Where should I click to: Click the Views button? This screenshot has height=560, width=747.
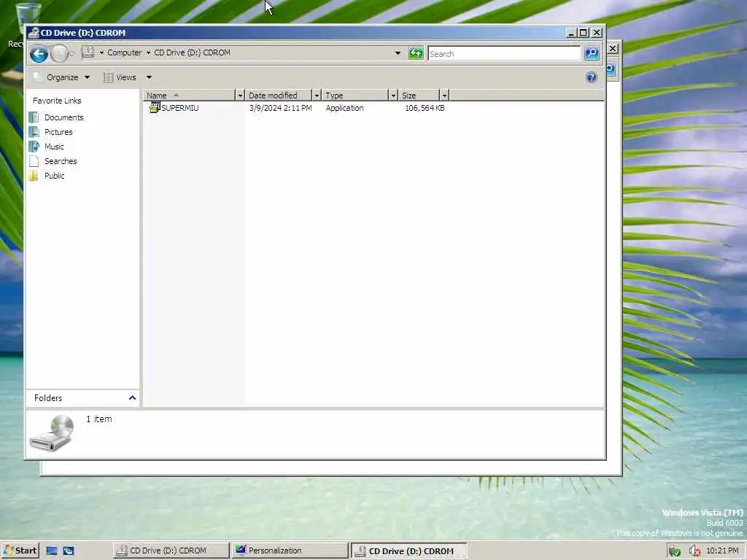coord(120,77)
